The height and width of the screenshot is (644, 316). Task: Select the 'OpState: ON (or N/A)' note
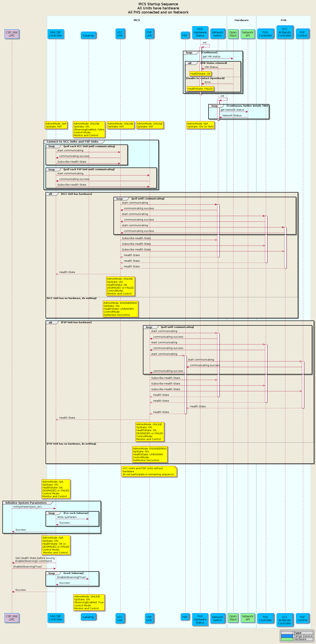200,125
